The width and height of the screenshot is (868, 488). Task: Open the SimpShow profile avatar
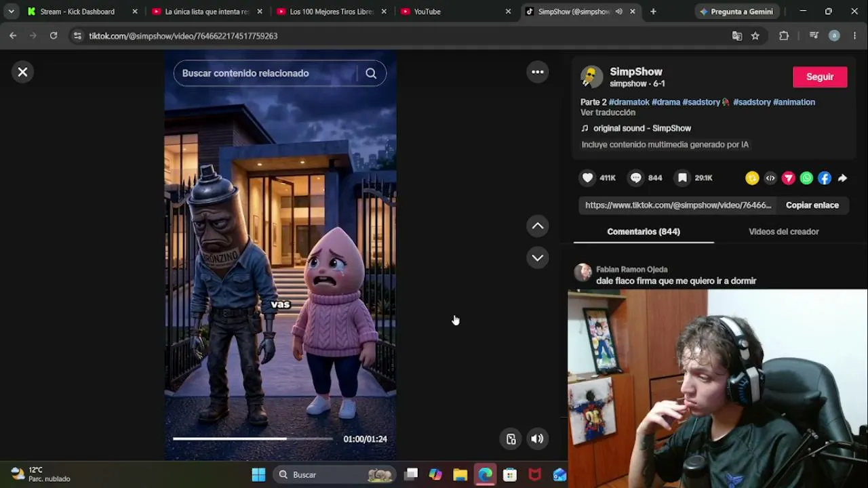click(x=592, y=77)
